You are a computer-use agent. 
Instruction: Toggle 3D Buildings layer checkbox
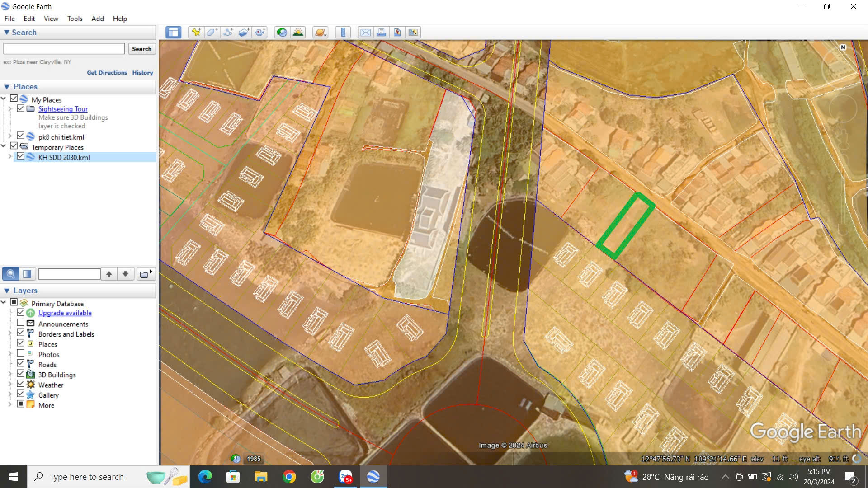point(21,373)
